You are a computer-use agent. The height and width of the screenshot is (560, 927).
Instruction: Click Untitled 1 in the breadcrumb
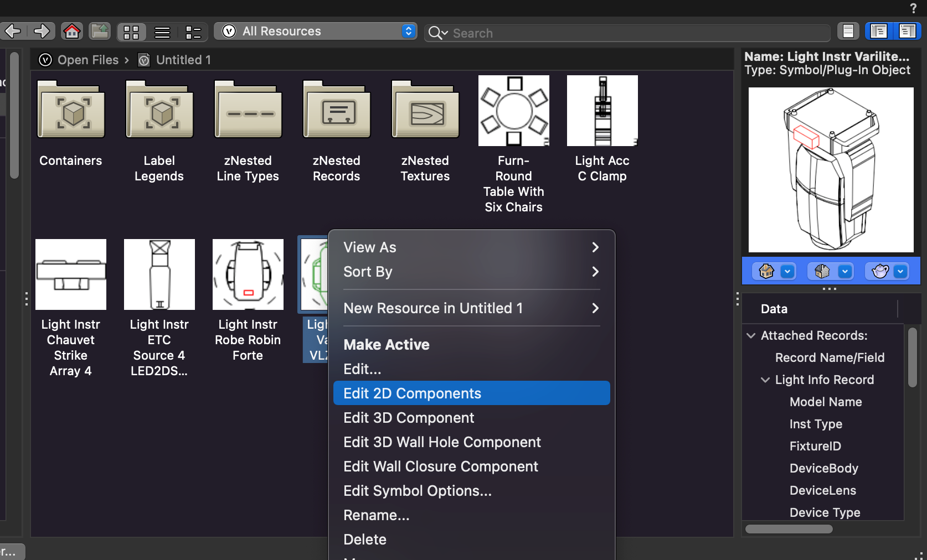coord(183,60)
